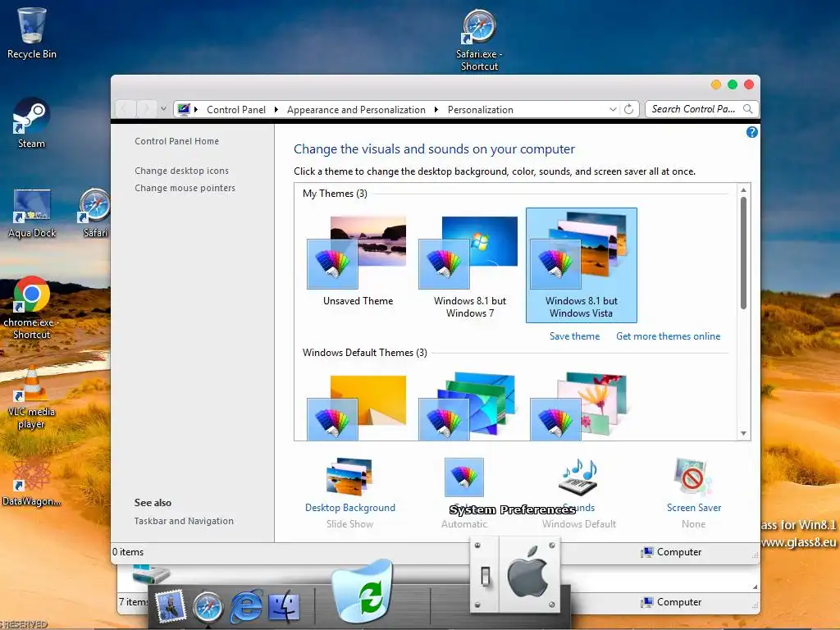
Task: Open Change mouse pointers link
Action: pyautogui.click(x=185, y=188)
